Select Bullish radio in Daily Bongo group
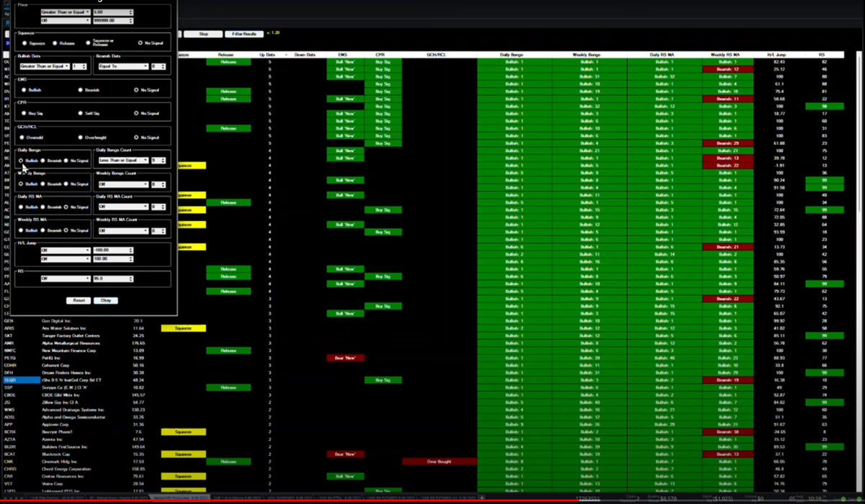Viewport: 865px width, 504px height. point(22,161)
